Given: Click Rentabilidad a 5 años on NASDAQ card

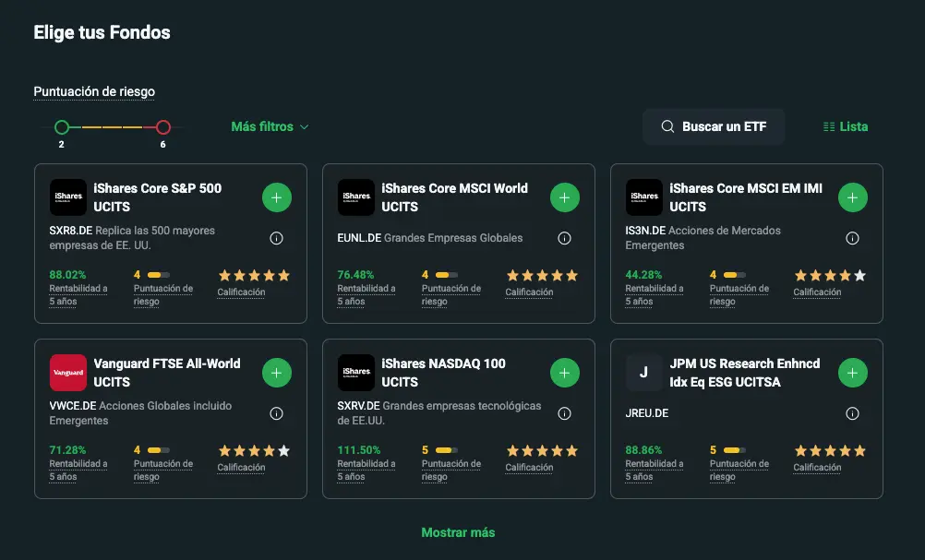Looking at the screenshot, I should (x=366, y=471).
